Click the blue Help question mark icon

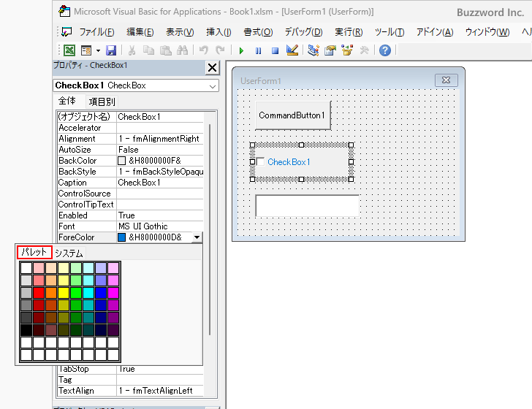coord(385,50)
